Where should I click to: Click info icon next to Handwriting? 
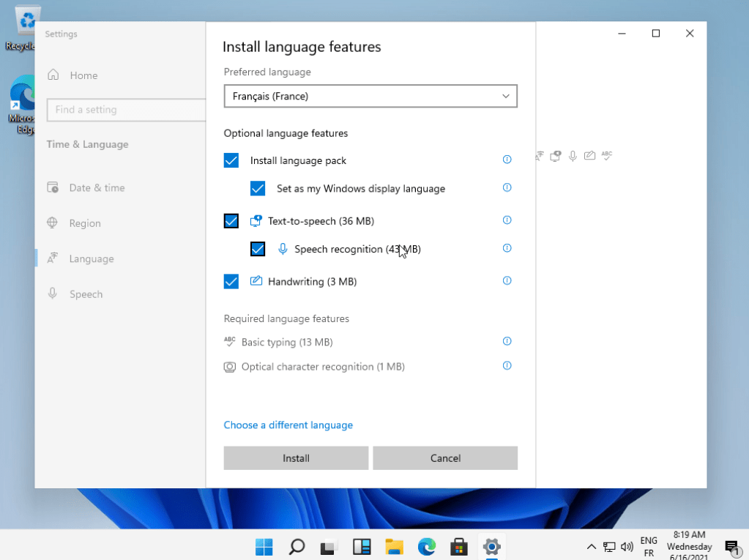click(507, 280)
